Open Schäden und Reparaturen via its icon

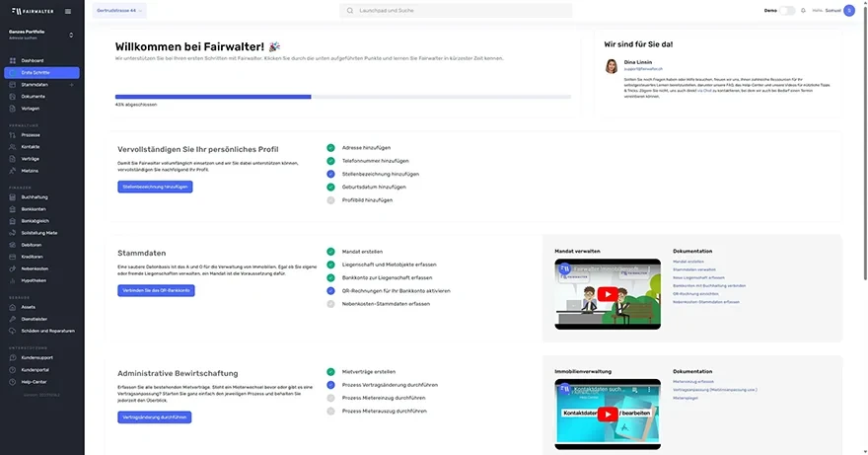point(13,331)
